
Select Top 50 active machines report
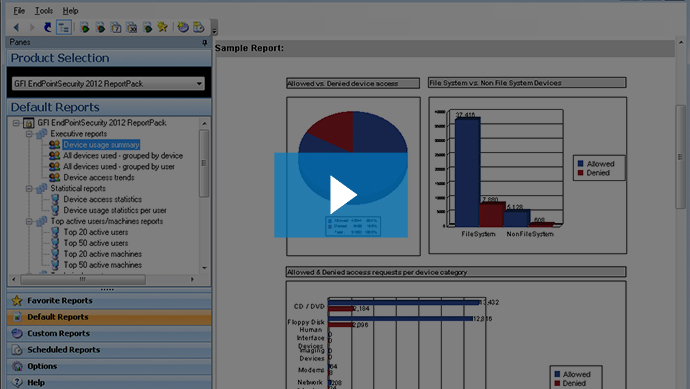coord(103,265)
